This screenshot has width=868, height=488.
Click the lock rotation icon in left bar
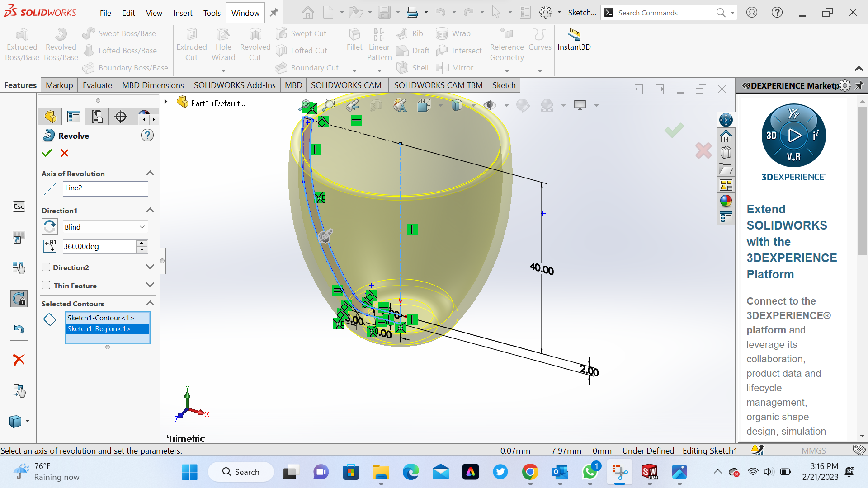[x=19, y=299]
